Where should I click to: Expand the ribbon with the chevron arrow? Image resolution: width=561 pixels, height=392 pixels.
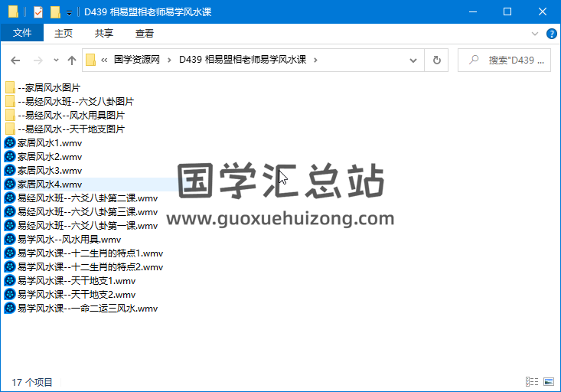tap(535, 34)
